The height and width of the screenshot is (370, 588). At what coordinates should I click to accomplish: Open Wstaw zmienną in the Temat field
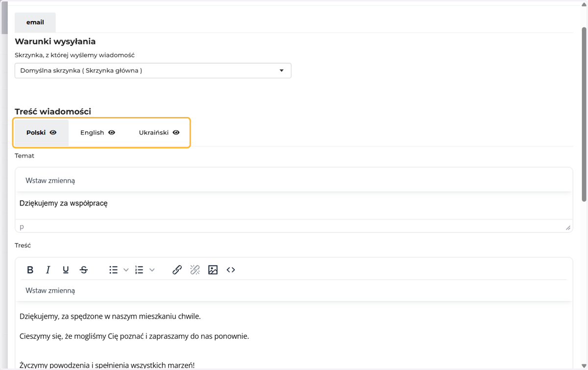[50, 181]
